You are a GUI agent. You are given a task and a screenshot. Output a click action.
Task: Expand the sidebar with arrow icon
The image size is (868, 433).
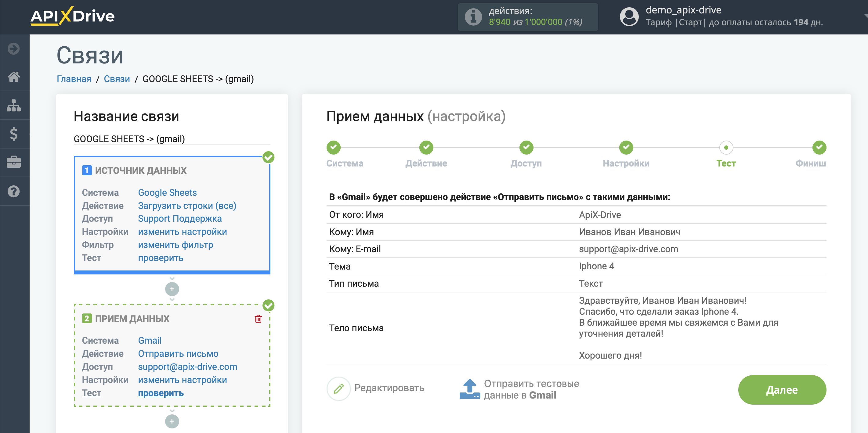[14, 48]
